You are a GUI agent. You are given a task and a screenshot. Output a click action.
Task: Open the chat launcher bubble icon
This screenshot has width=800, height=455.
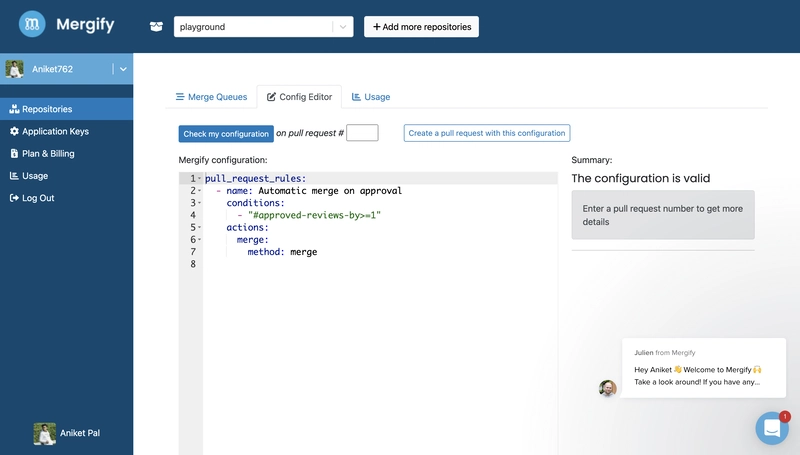(772, 428)
